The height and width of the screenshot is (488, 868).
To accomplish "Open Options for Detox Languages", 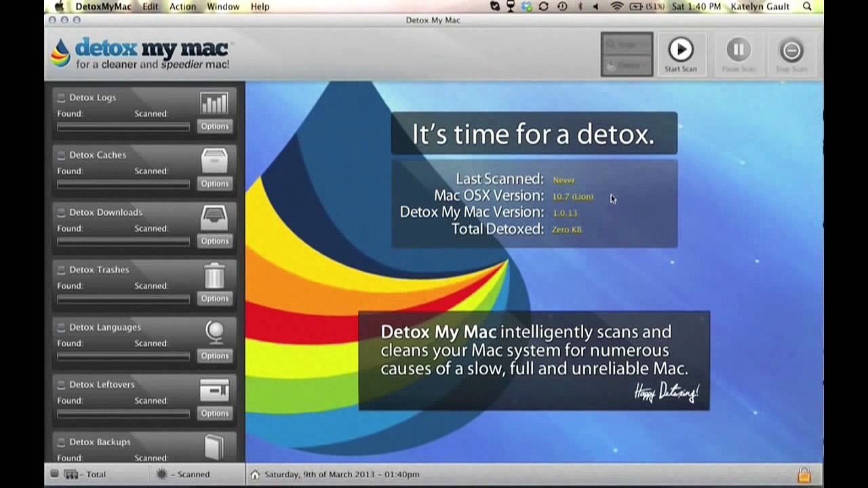I will click(214, 356).
